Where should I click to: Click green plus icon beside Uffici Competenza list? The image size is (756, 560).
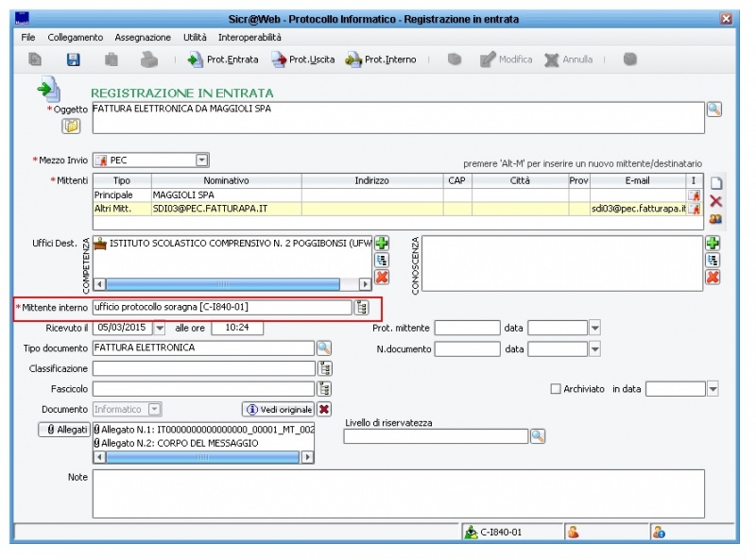click(x=382, y=244)
